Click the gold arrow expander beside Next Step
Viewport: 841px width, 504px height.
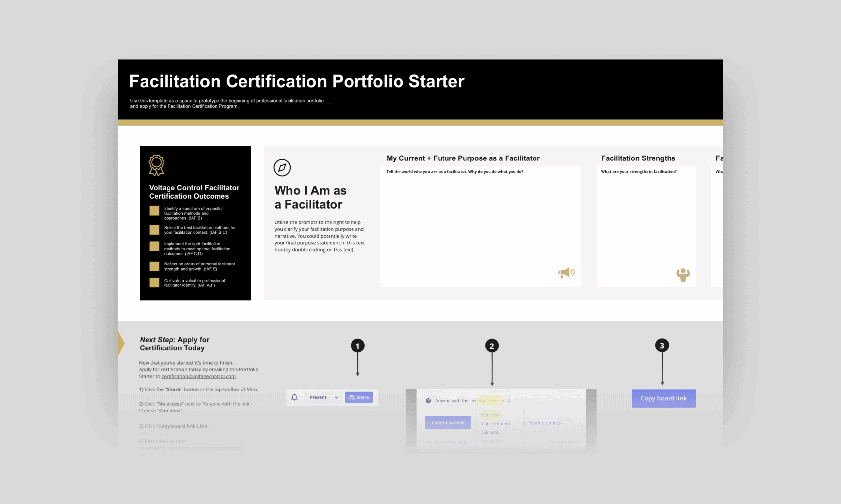[121, 343]
